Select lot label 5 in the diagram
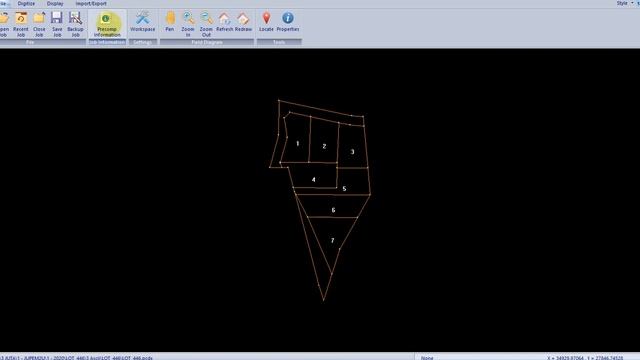This screenshot has height=360, width=640. [344, 189]
